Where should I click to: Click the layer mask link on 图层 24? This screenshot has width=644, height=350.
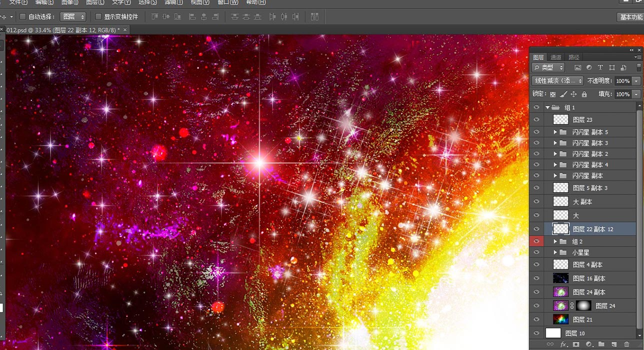(572, 305)
